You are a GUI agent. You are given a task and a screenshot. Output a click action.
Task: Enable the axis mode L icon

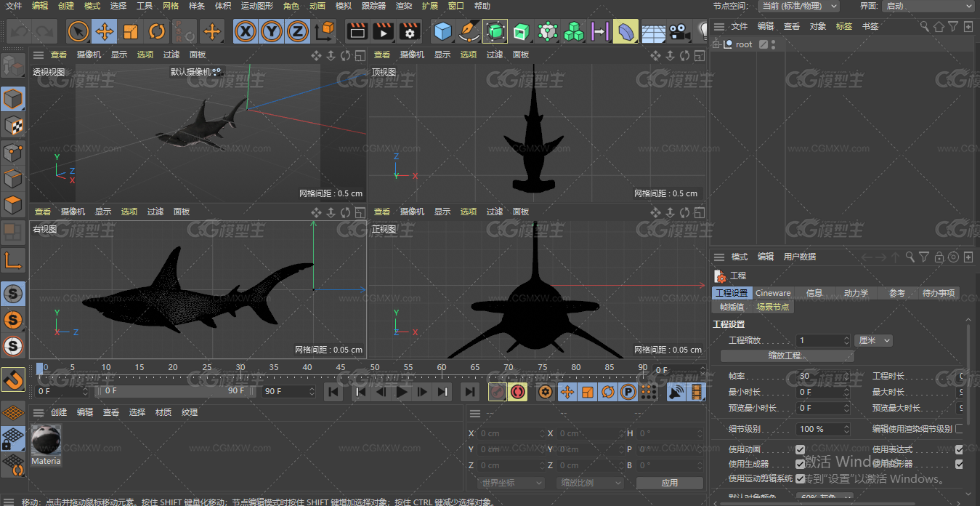(13, 260)
